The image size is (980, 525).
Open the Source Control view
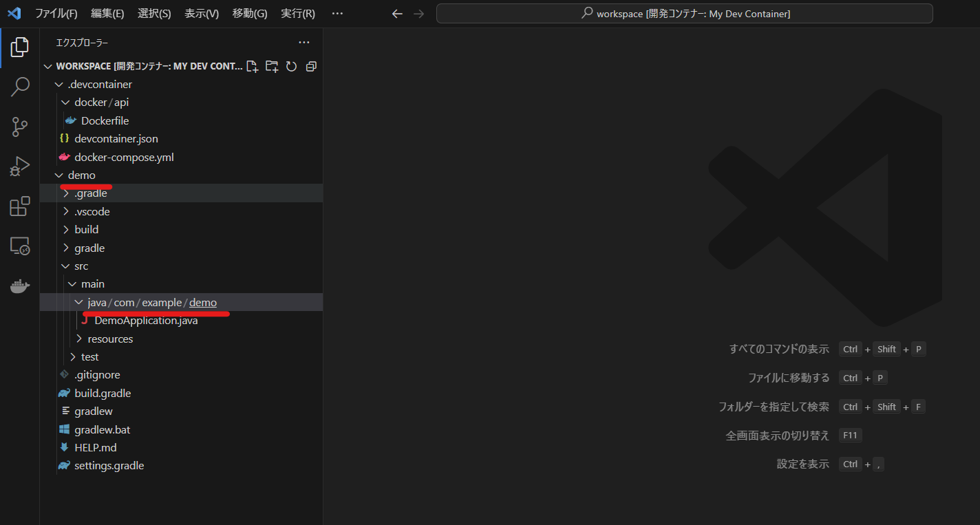tap(20, 127)
